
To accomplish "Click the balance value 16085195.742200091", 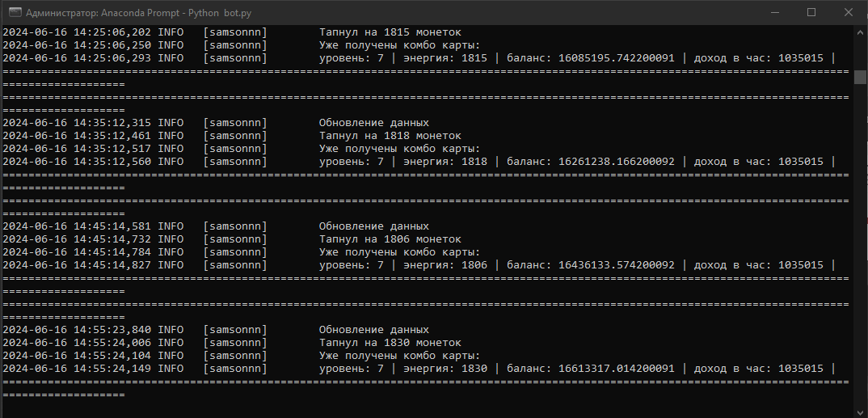I will (x=616, y=58).
